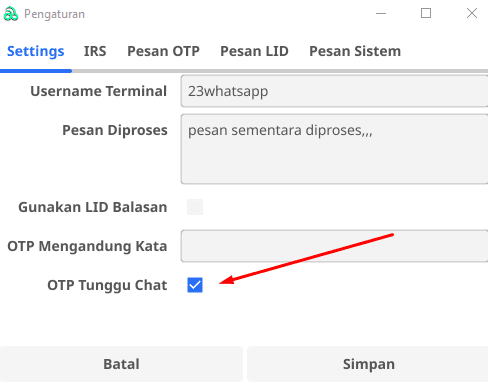Screen dimensions: 488x385
Task: Select the Pesan LID tab
Action: pyautogui.click(x=254, y=51)
